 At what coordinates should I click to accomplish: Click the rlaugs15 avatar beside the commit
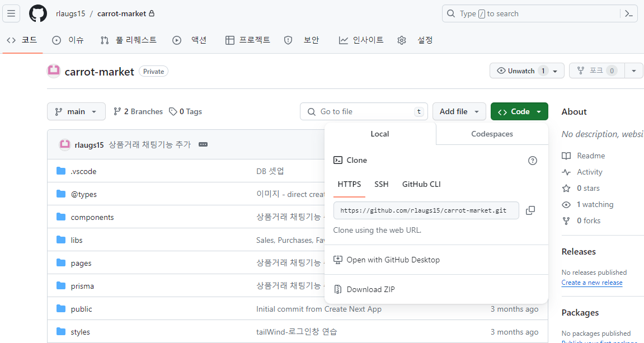coord(65,144)
